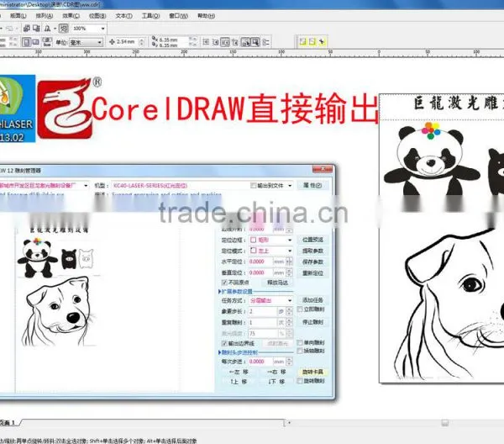Open the 位图(B) menu

coord(97,15)
